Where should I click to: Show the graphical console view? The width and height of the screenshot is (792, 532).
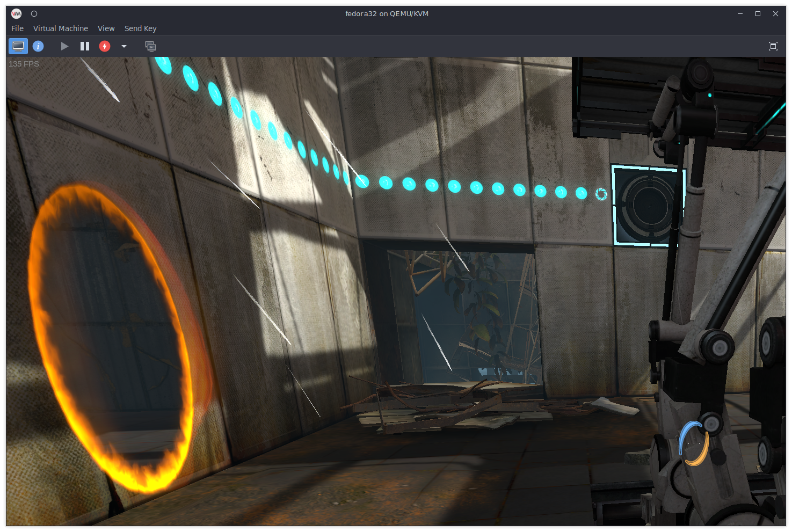18,46
